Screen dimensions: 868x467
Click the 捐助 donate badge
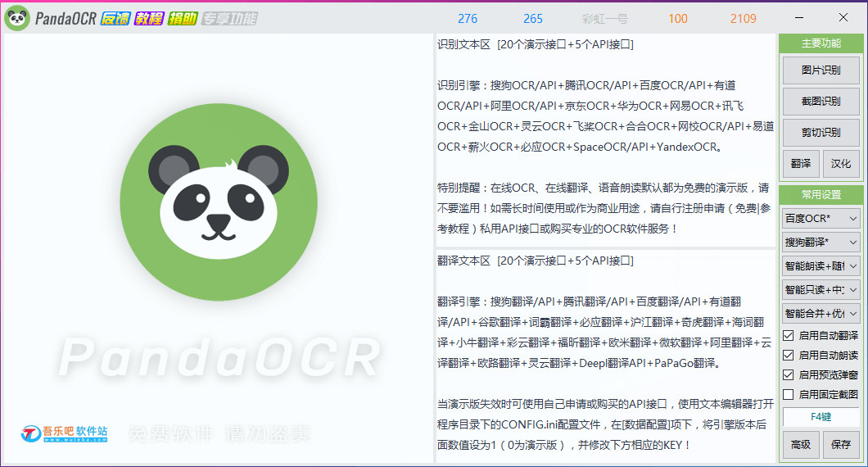(x=183, y=19)
